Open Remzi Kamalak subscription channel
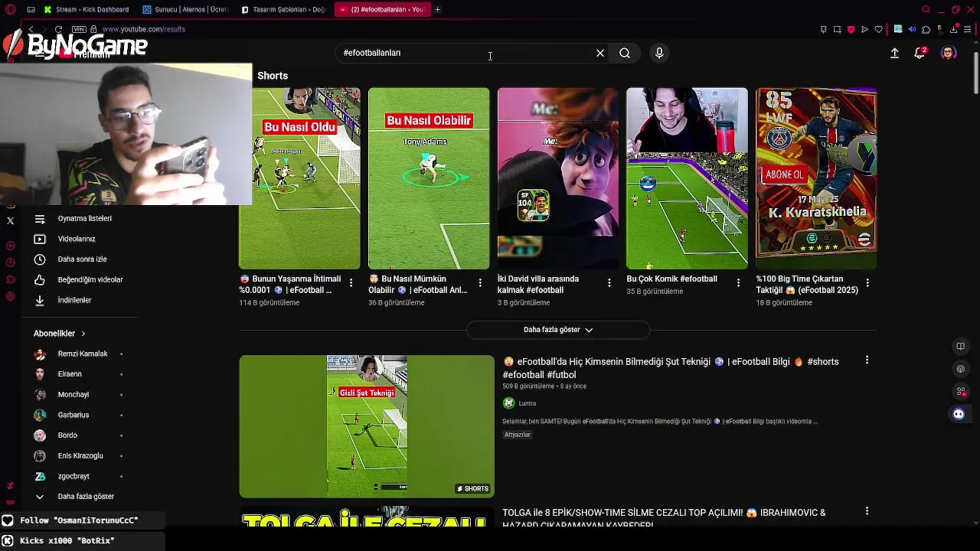The width and height of the screenshot is (980, 551). tap(80, 354)
